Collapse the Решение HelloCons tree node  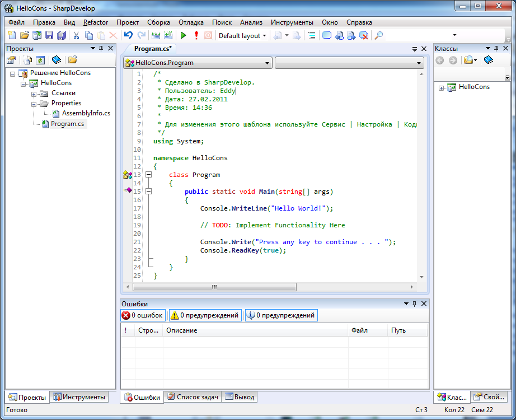tap(12, 74)
